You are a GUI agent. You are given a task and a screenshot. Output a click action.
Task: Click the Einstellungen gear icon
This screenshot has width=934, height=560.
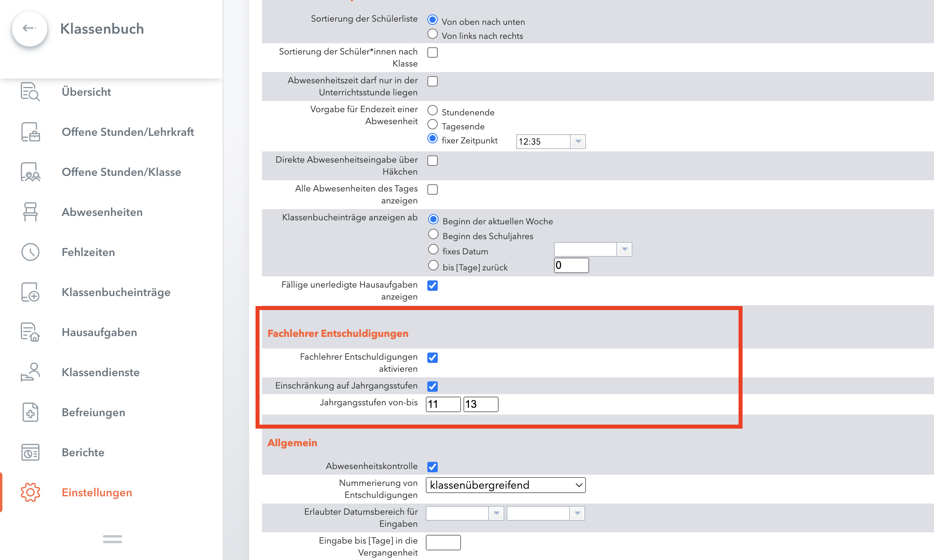coord(30,492)
